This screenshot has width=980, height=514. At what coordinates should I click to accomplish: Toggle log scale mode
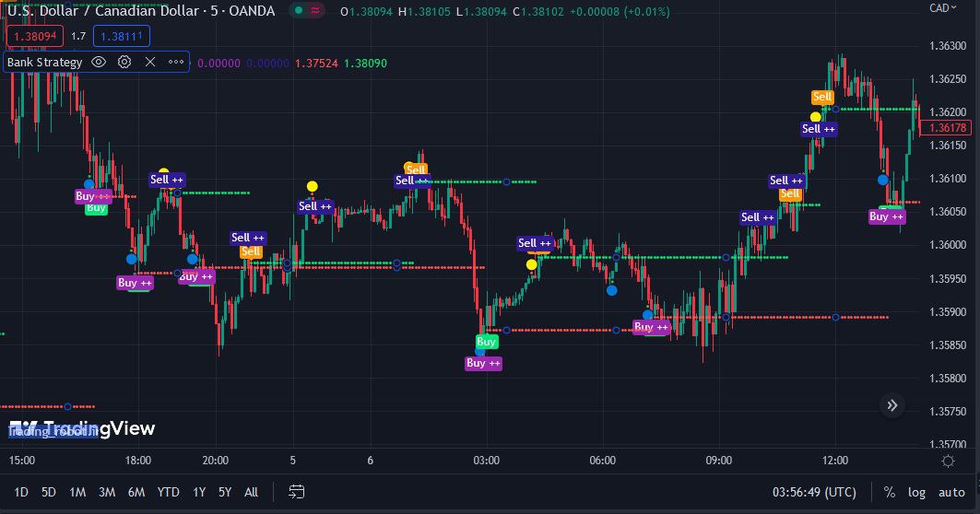point(916,492)
